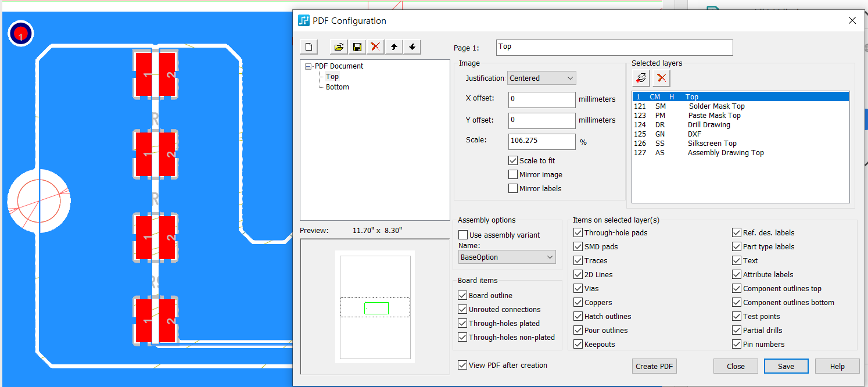
Task: Click the page preview thumbnail
Action: (x=375, y=307)
